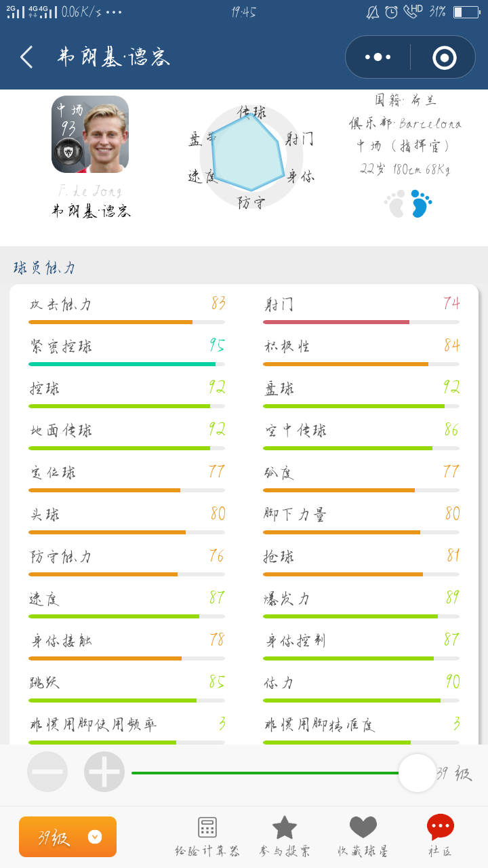Open the red community chat icon

point(441,827)
